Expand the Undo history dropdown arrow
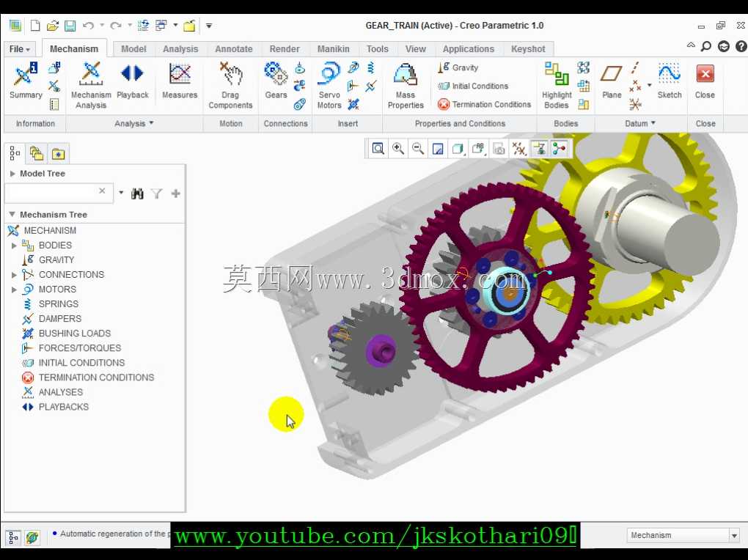The height and width of the screenshot is (560, 748). tap(102, 26)
